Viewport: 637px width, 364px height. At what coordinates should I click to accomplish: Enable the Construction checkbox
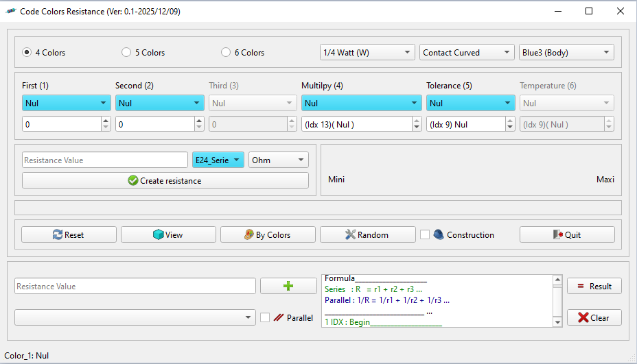(x=425, y=234)
